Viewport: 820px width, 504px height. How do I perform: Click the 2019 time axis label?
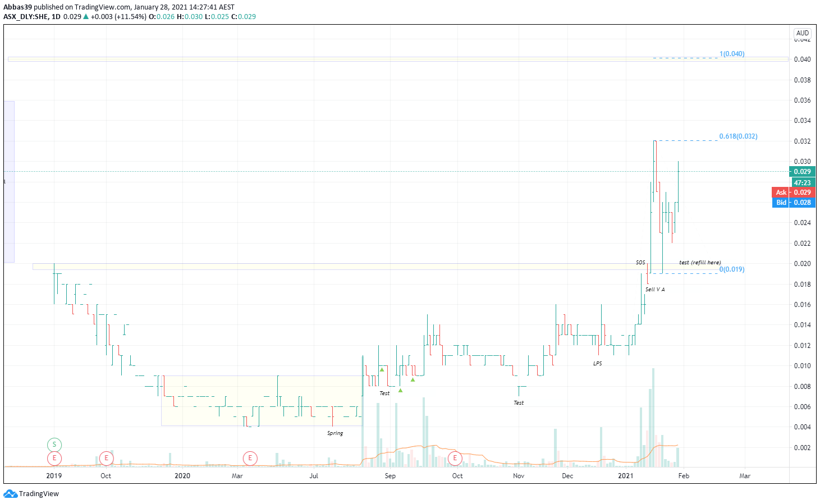click(x=54, y=476)
